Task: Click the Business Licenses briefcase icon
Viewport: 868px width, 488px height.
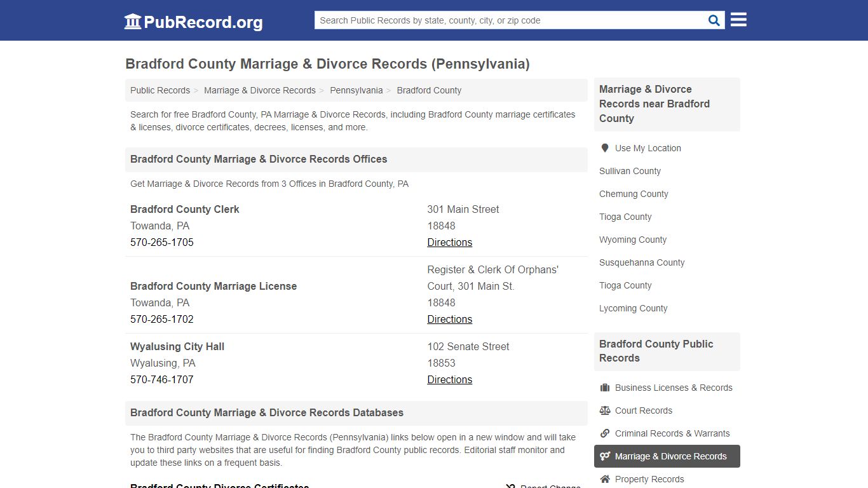Action: [x=605, y=388]
